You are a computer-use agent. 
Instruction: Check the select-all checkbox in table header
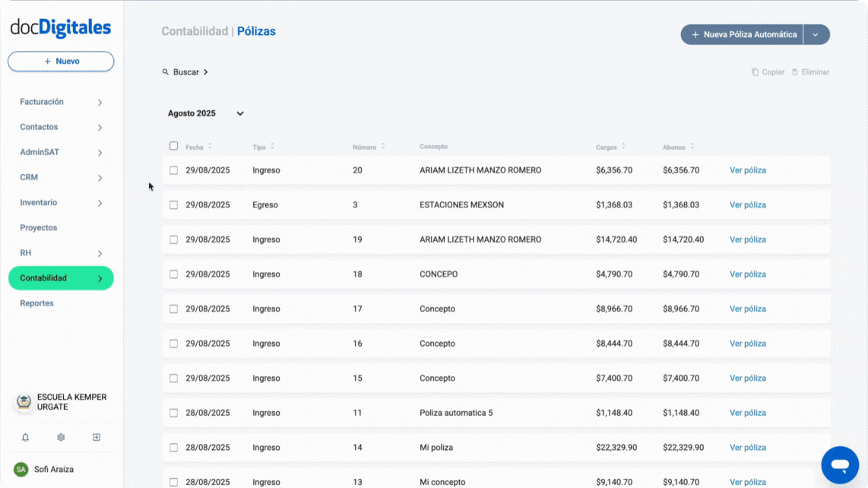click(173, 145)
